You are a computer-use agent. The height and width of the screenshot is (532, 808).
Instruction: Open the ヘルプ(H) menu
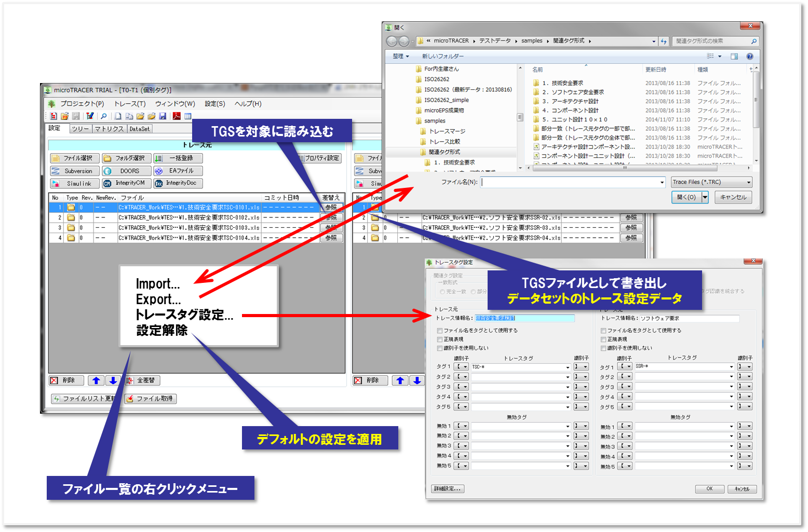pos(248,104)
